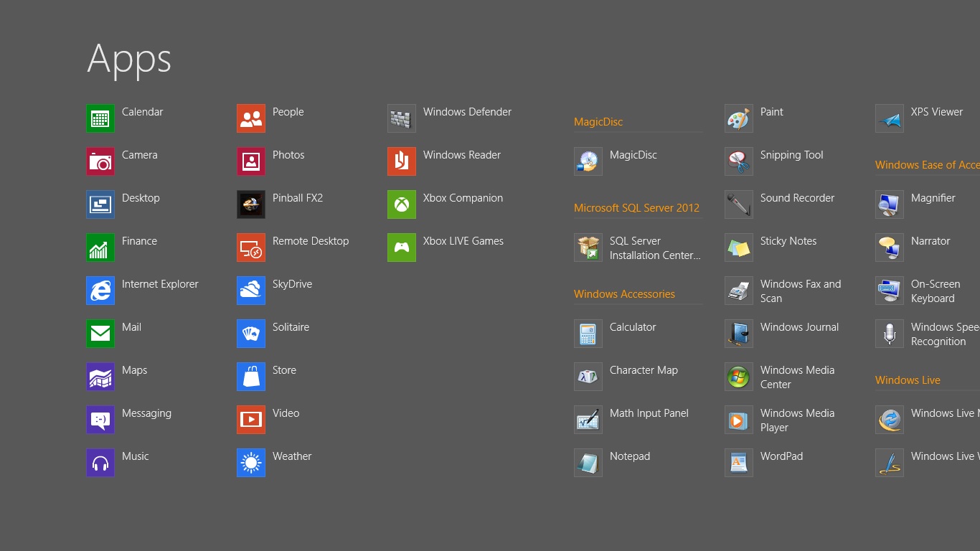Open Windows Media Player icon

click(x=739, y=420)
